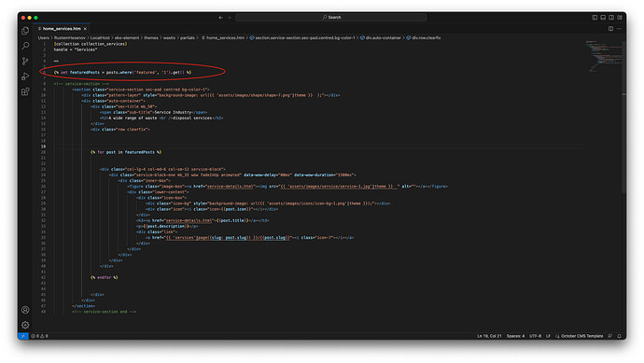Viewport: 644px width, 363px height.
Task: Click the title bar Search field
Action: (331, 17)
